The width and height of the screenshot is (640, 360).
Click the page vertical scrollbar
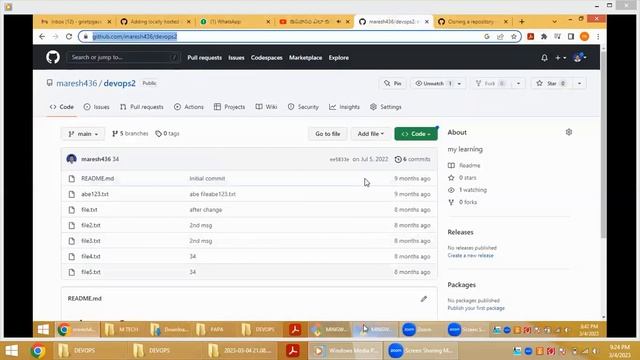click(603, 143)
